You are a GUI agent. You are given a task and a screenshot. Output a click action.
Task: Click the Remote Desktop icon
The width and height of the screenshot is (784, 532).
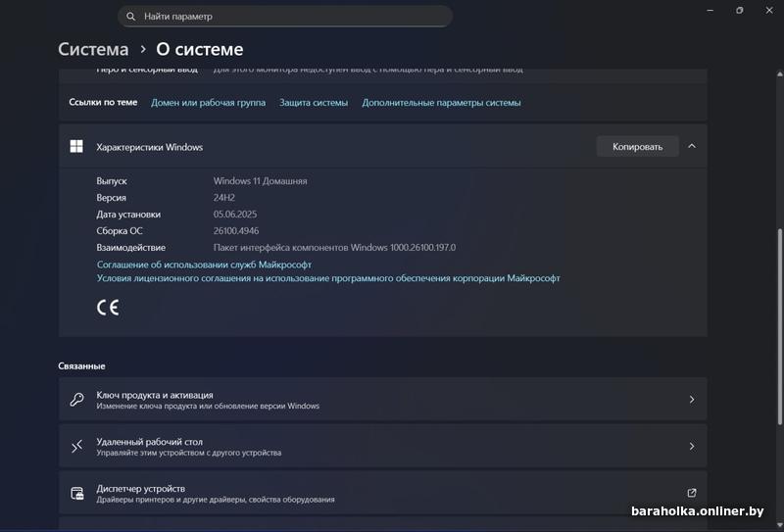coord(76,447)
